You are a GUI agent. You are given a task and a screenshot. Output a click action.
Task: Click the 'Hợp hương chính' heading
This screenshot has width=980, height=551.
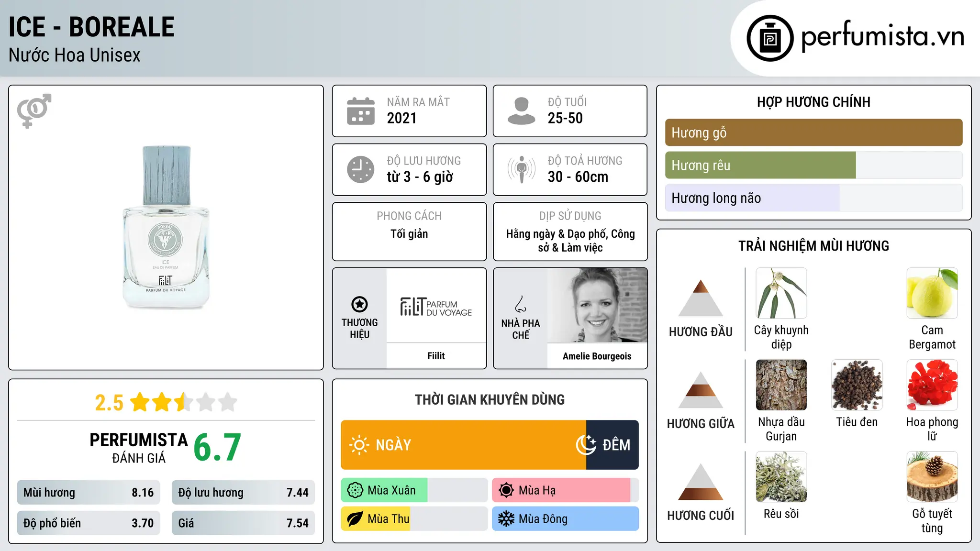coord(813,102)
